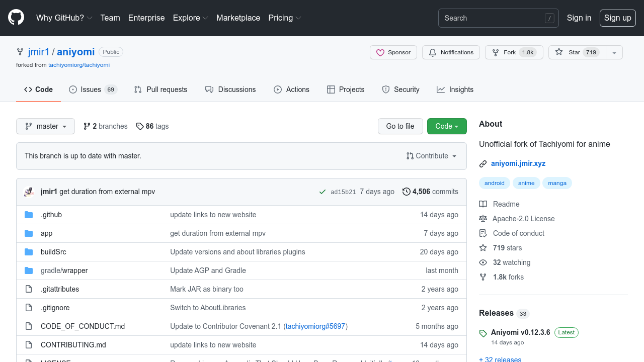Open the .gitattributes file

(60, 289)
